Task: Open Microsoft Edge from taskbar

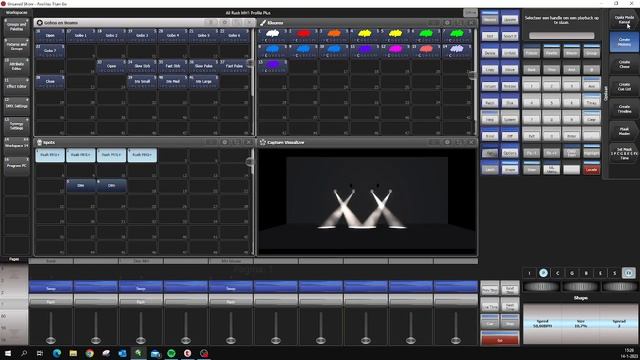Action: [56, 353]
